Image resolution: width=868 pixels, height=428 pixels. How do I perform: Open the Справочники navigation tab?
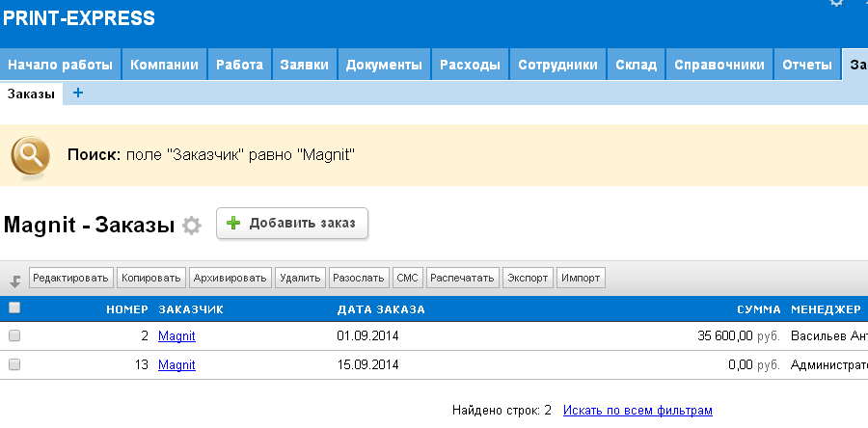[719, 66]
